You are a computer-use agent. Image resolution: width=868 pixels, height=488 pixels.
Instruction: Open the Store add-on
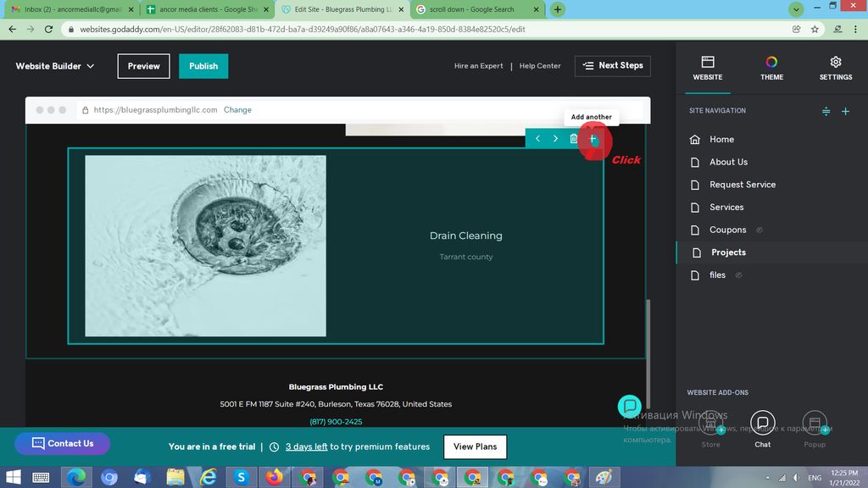tap(710, 426)
